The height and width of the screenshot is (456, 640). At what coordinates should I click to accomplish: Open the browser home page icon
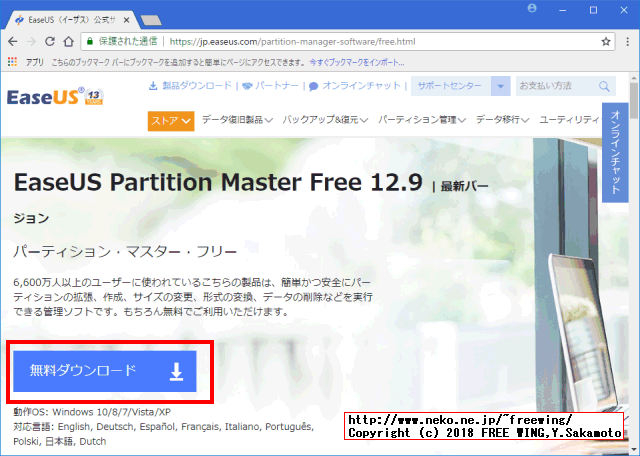click(69, 42)
